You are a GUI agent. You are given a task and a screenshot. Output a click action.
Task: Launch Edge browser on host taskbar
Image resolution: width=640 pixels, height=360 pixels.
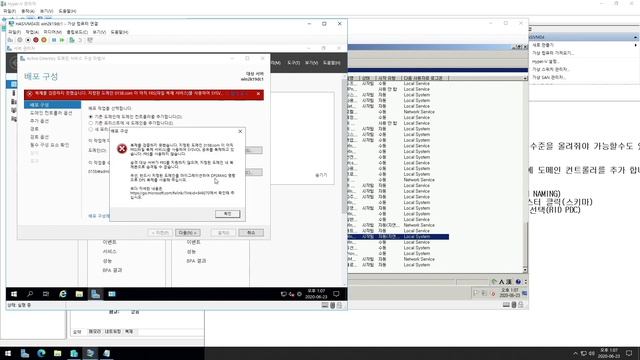pos(41,353)
